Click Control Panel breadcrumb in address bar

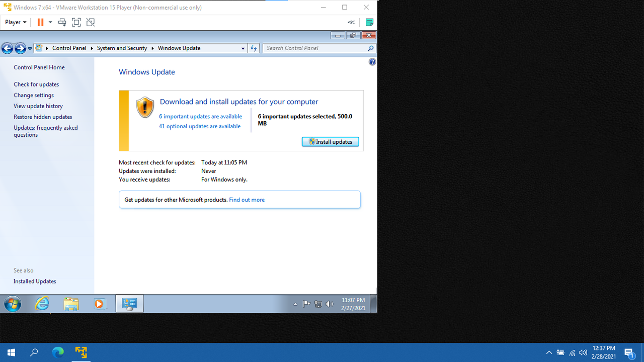(x=69, y=48)
